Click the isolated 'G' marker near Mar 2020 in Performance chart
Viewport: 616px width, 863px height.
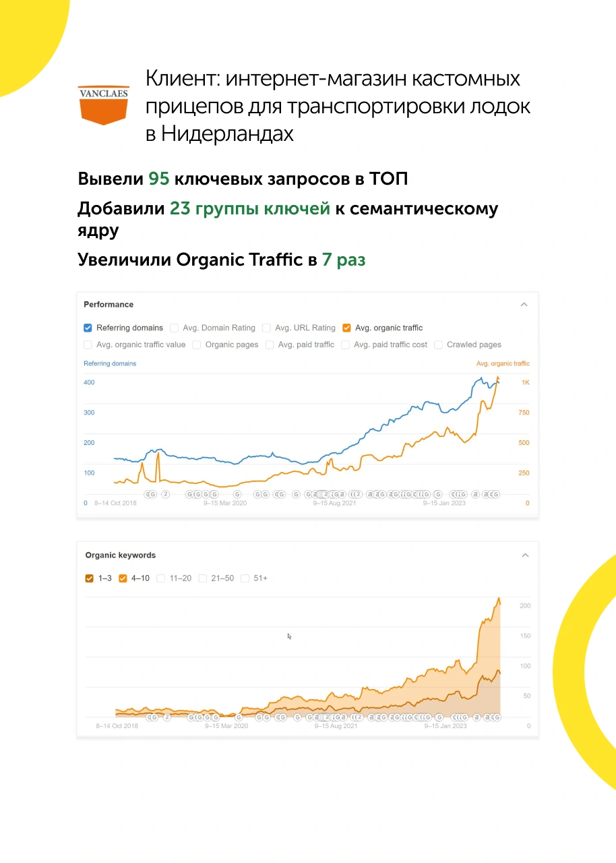coord(237,494)
